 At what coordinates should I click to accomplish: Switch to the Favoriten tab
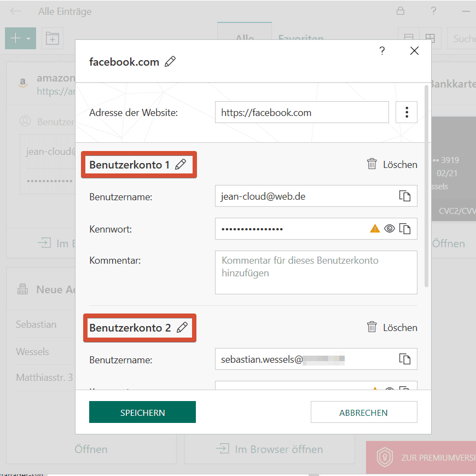[x=301, y=37]
